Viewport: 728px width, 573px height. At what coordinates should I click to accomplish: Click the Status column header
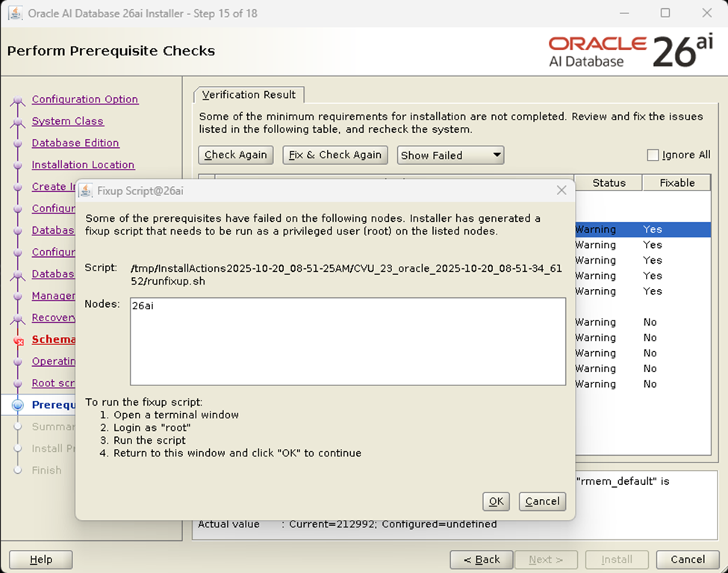click(609, 182)
